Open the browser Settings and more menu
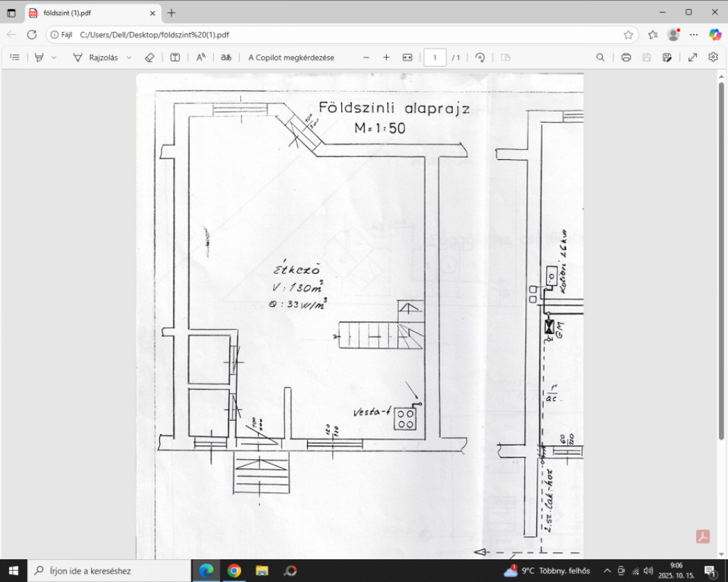The width and height of the screenshot is (728, 582). tap(694, 34)
